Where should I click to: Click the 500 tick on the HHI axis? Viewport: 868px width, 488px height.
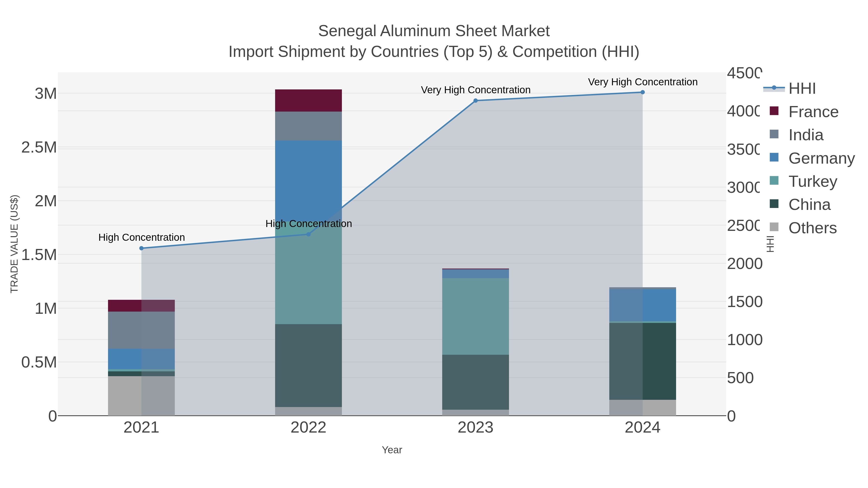pos(740,378)
